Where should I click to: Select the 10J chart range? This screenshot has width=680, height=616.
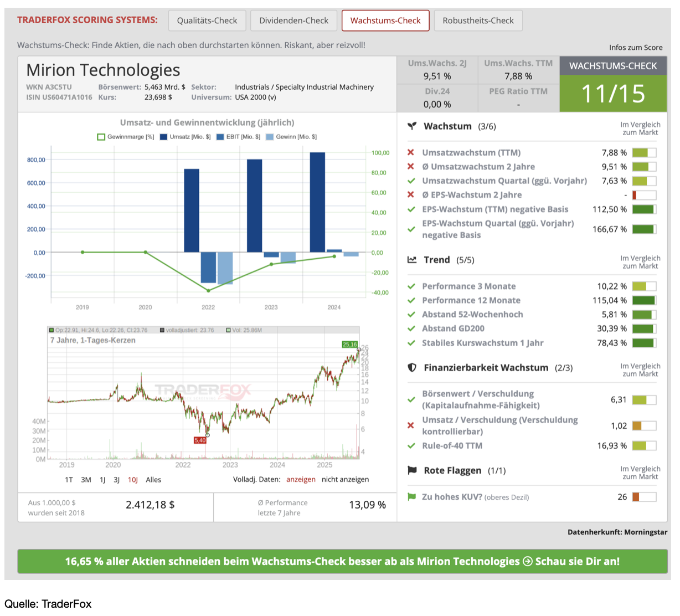click(x=133, y=480)
